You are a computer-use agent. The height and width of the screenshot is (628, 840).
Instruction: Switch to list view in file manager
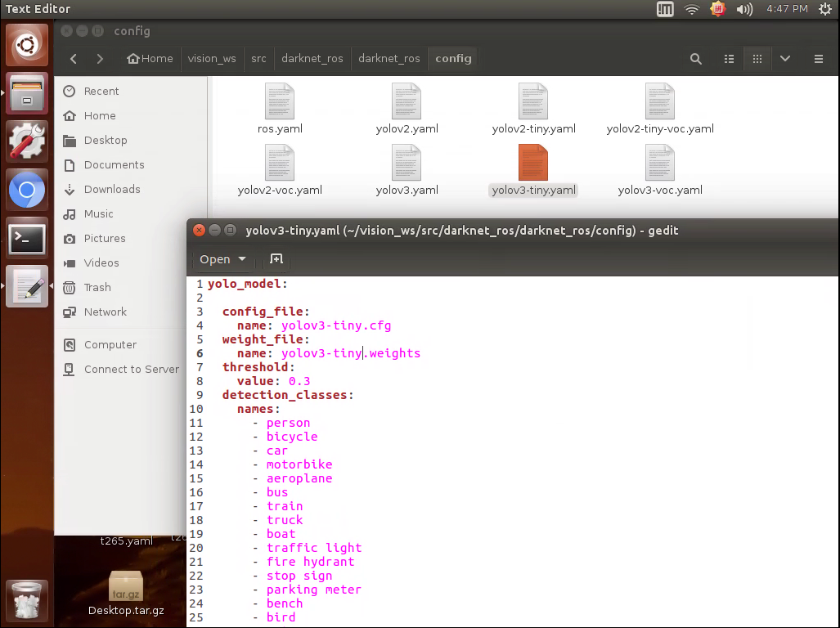pos(729,59)
